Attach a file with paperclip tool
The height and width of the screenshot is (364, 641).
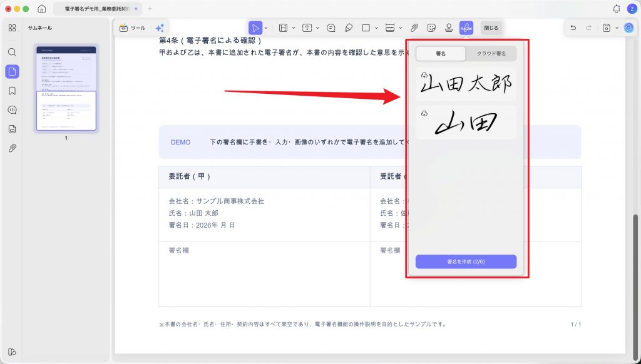tap(414, 28)
